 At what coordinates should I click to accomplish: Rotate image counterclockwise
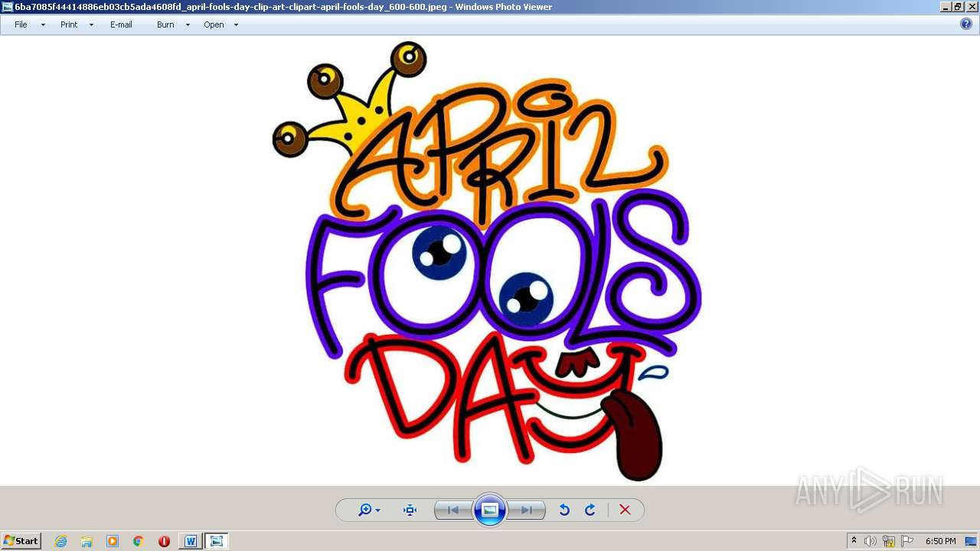[564, 510]
